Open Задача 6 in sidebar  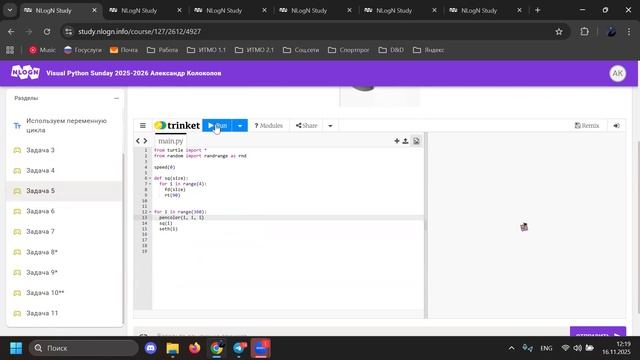coord(65,211)
